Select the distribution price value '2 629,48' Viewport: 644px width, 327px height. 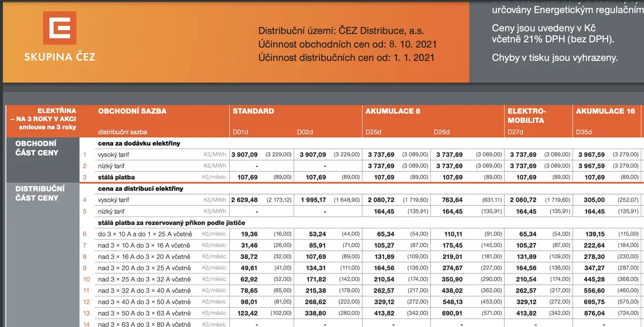tap(245, 200)
